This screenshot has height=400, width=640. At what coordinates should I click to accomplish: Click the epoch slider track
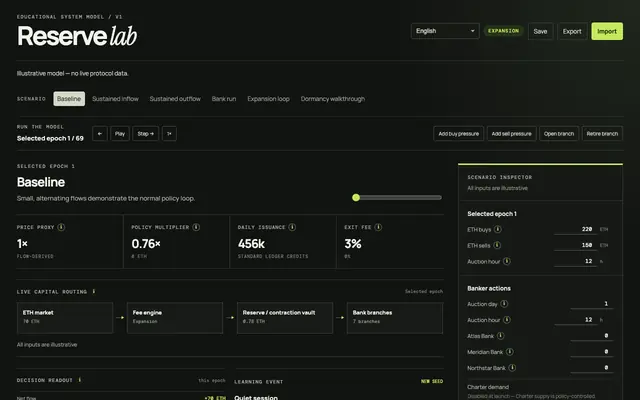tap(397, 198)
